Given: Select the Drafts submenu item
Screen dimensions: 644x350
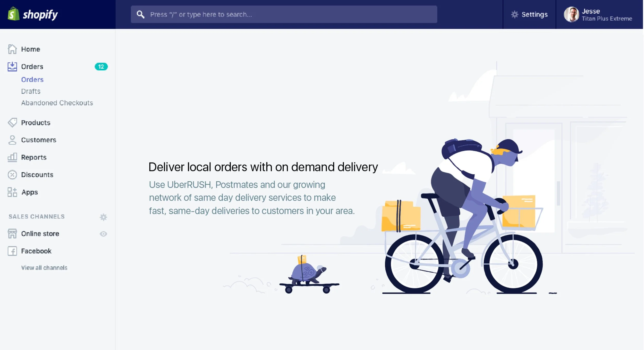Looking at the screenshot, I should [31, 91].
